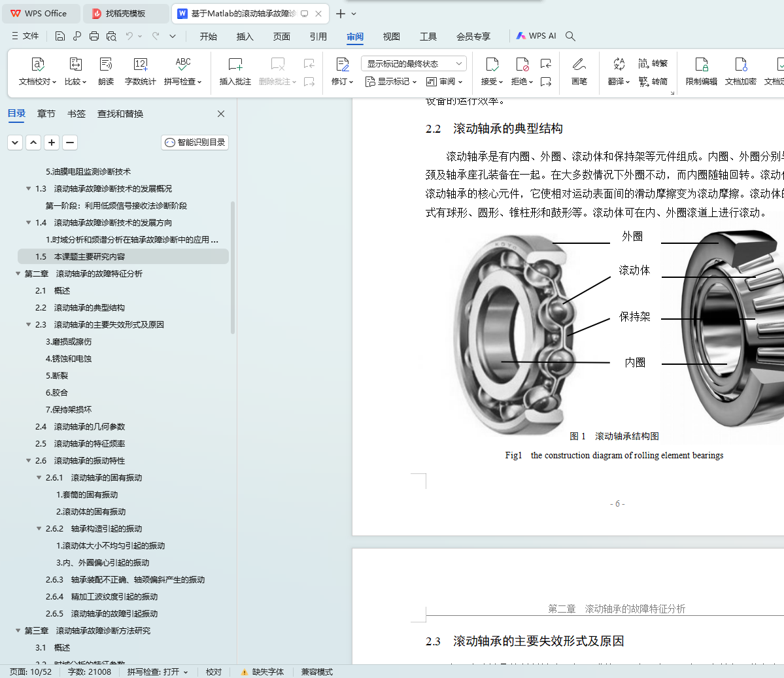This screenshot has height=678, width=784.
Task: Click the bearing structure figure image
Action: click(x=618, y=333)
